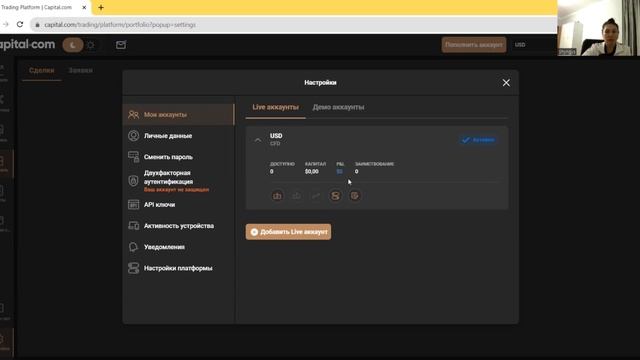Open the Сделки tab behind the dialog

[42, 70]
